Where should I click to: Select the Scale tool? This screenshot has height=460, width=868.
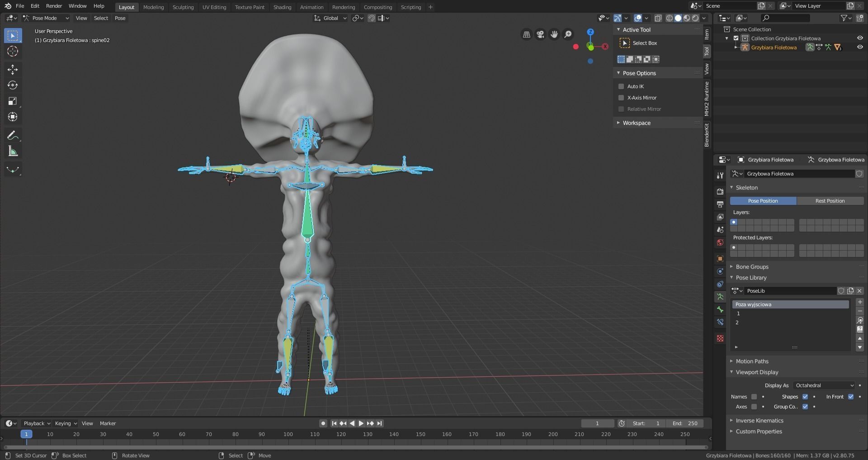(13, 101)
